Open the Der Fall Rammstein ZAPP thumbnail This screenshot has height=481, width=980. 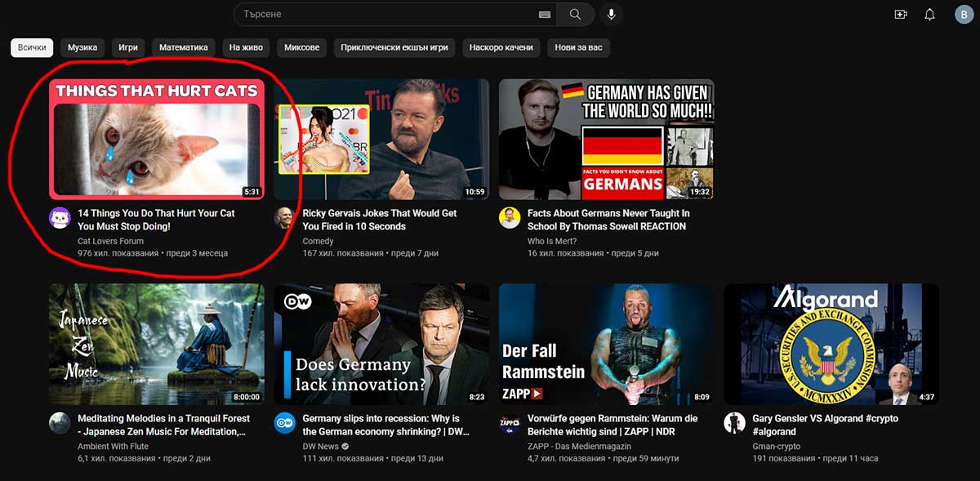(607, 344)
